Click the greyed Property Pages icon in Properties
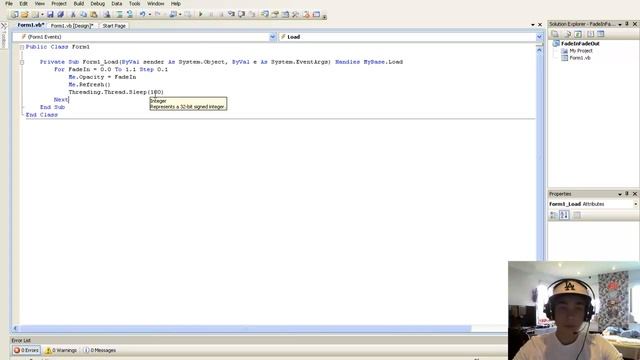Viewport: 640px width, 360px height. pos(577,215)
